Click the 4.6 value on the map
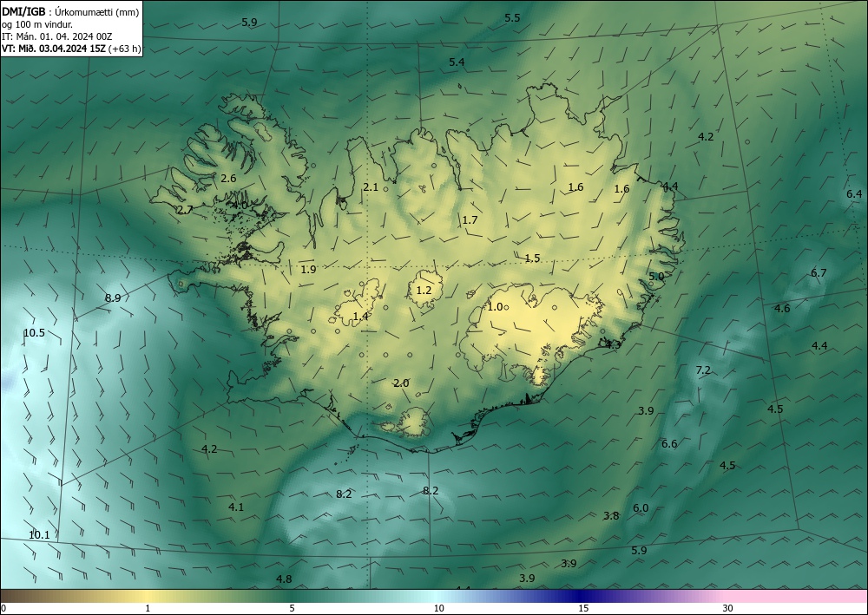Viewport: 868px width, 615px height. tap(782, 308)
